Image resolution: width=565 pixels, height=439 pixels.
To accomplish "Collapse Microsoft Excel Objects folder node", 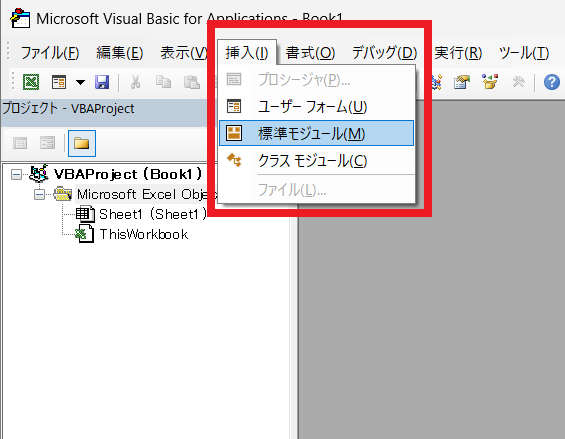I will tap(39, 195).
